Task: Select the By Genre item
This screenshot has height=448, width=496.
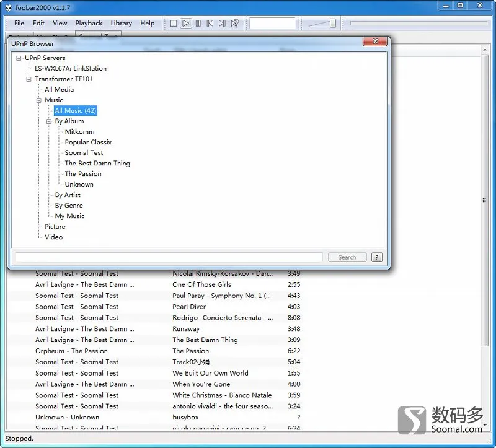Action: click(69, 205)
